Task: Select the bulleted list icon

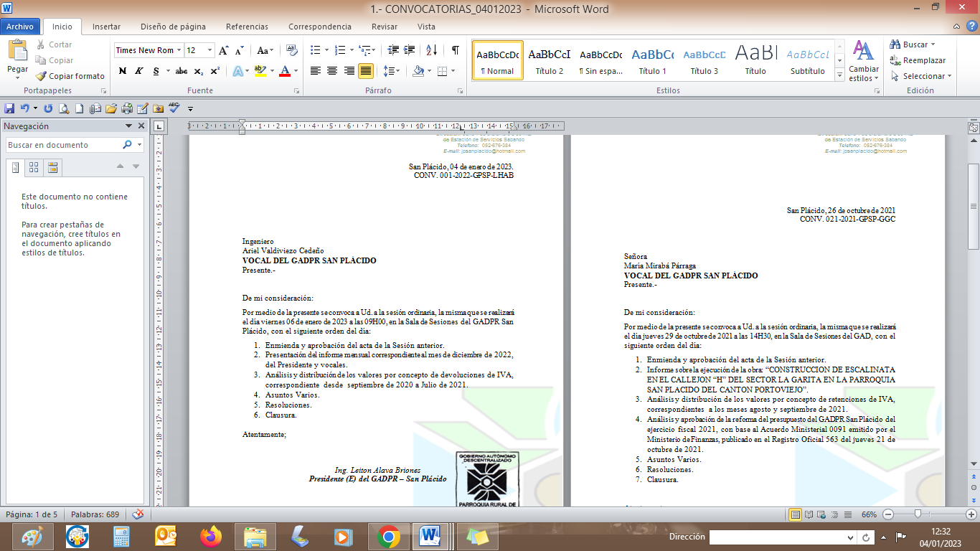Action: point(315,50)
